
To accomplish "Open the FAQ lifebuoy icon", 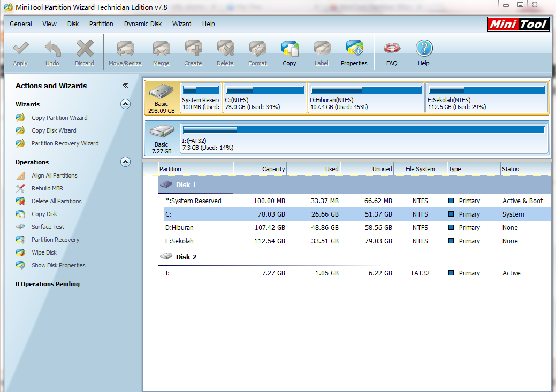I will pos(392,48).
